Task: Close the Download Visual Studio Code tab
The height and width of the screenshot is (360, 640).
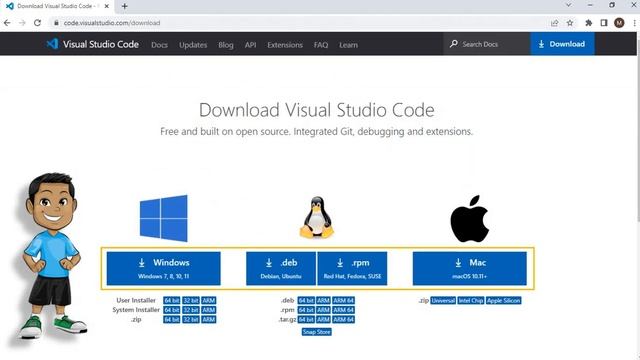Action: (x=107, y=6)
